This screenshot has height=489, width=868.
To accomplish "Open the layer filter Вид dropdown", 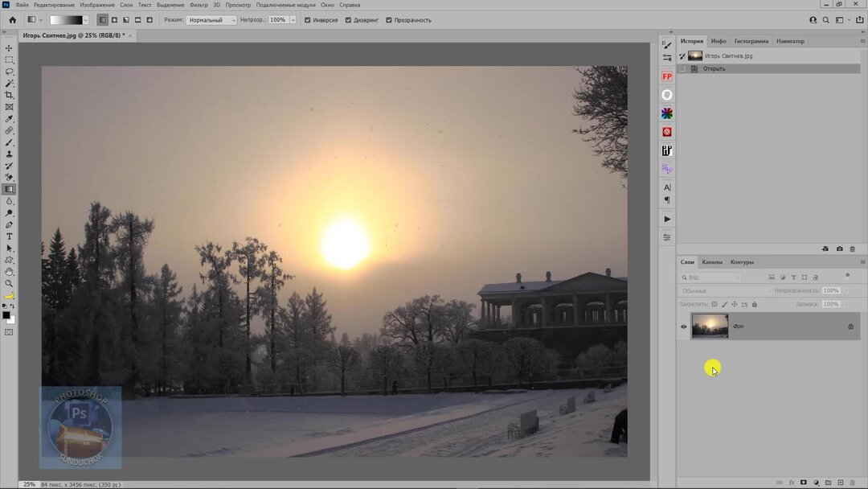I will click(710, 277).
